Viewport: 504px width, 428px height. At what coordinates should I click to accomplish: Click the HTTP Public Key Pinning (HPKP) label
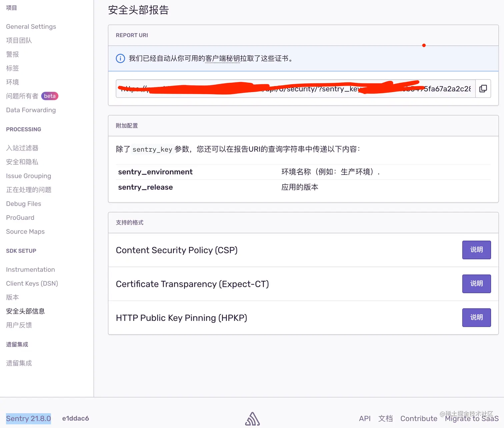[x=182, y=318]
